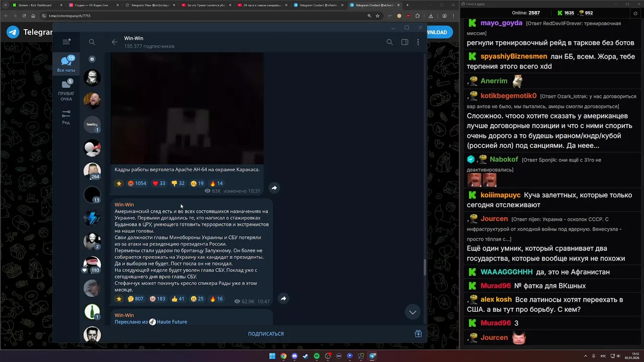Open the chat avatar with 193 unread

coord(92,265)
